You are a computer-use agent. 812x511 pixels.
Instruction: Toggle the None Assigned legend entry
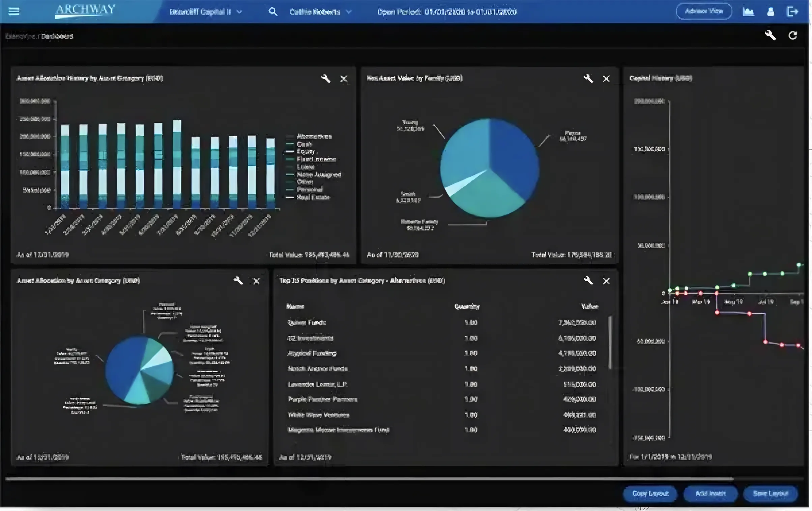pos(314,174)
